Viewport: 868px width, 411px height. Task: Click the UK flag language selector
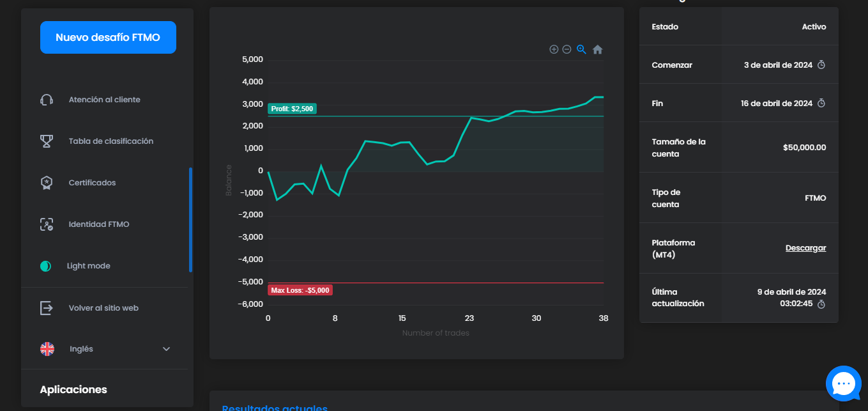pos(47,349)
